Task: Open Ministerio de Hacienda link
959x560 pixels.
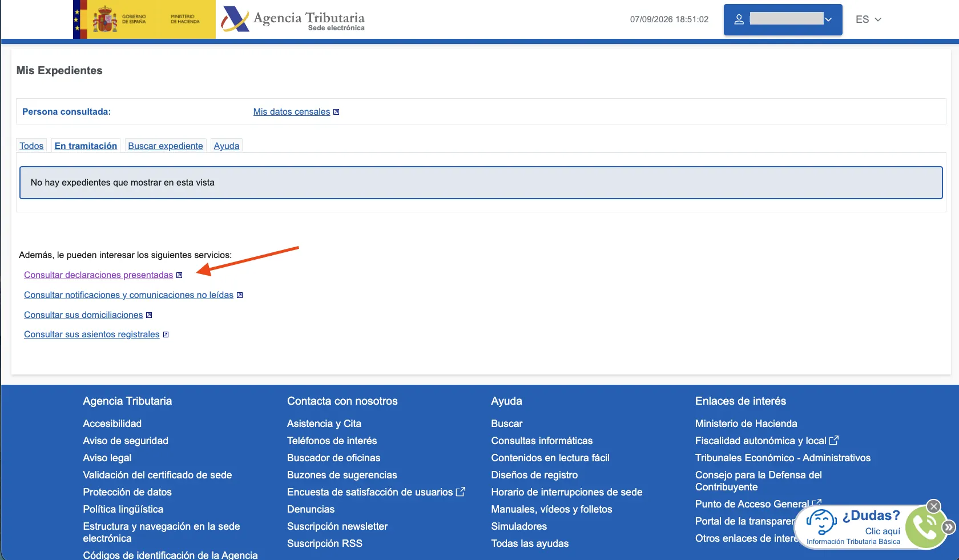Action: 746,424
